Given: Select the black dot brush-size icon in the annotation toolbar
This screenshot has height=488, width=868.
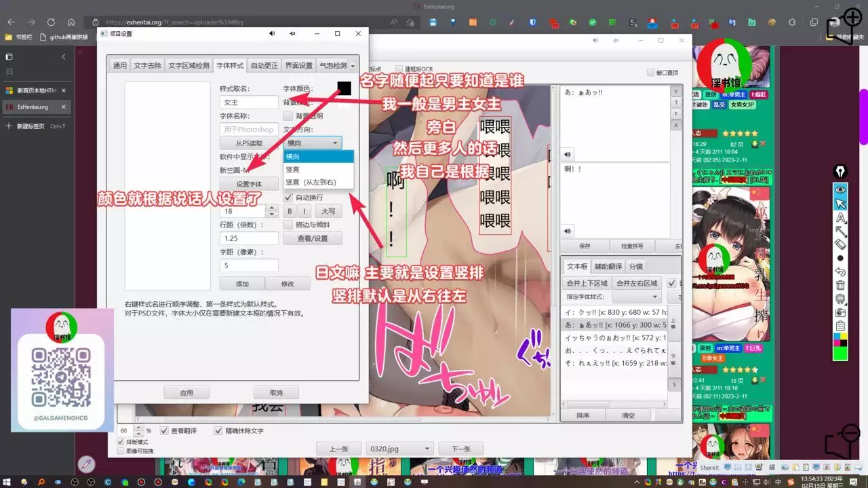Looking at the screenshot, I should 840,258.
